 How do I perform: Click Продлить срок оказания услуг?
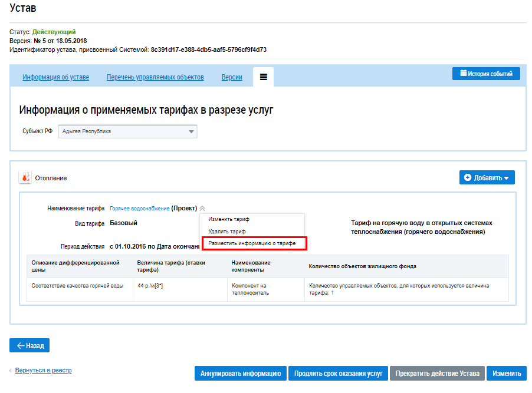pyautogui.click(x=339, y=374)
